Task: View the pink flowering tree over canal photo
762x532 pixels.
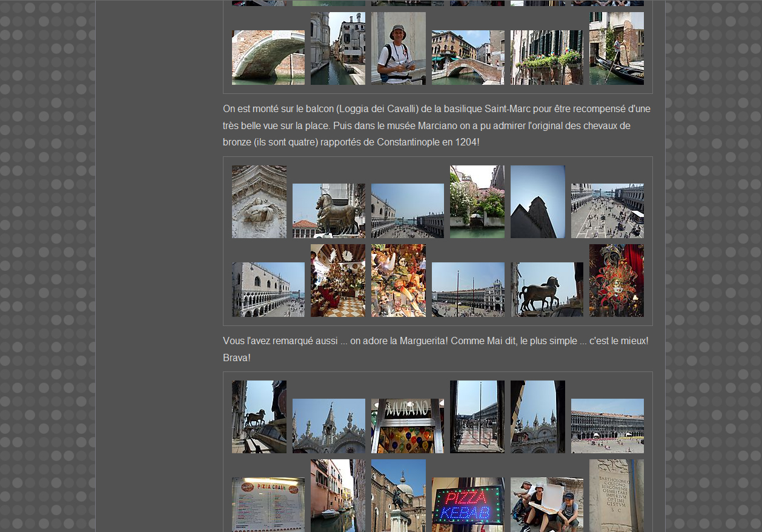Action: [477, 202]
